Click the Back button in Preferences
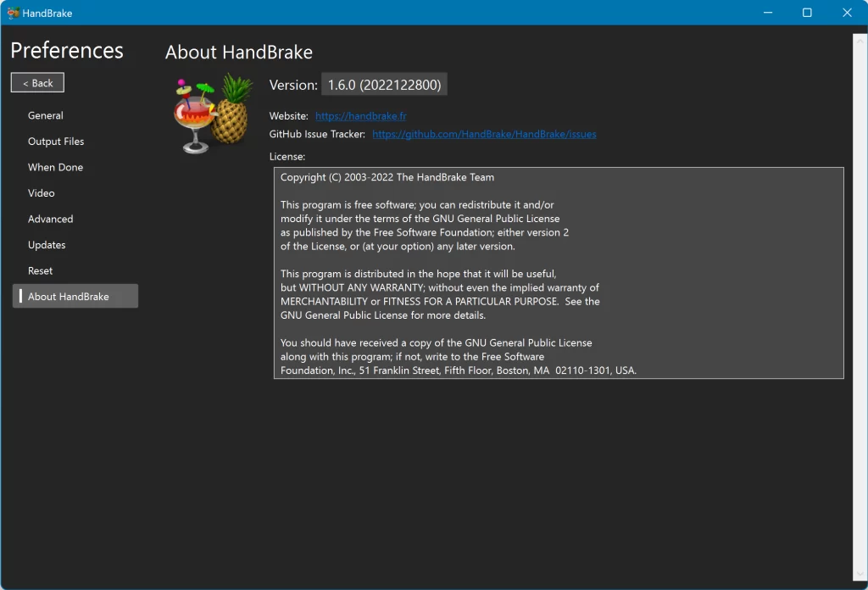This screenshot has height=590, width=868. click(37, 83)
